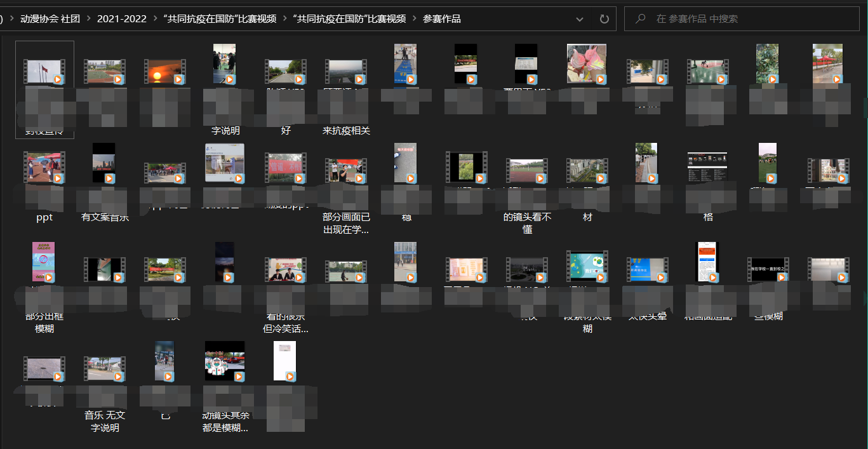Image resolution: width=868 pixels, height=449 pixels.
Task: Select the sunset video file icon
Action: 164,72
